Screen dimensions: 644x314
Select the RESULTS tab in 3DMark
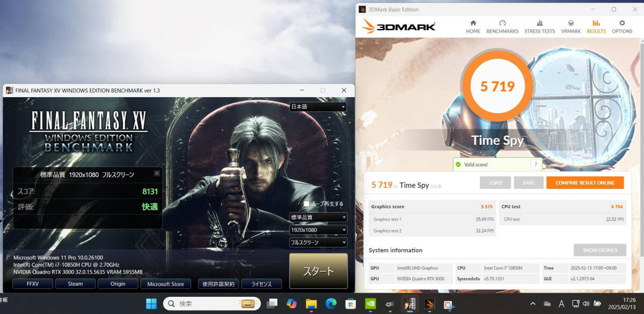coord(596,27)
